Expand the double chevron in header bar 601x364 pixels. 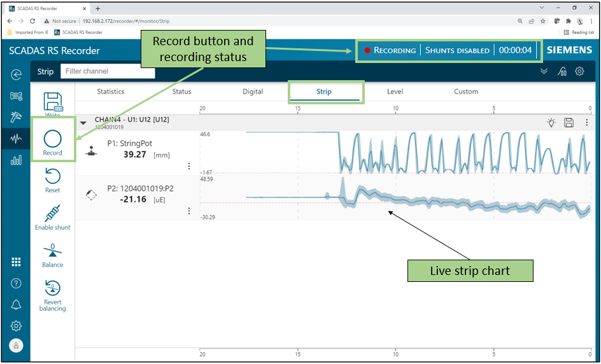click(544, 71)
